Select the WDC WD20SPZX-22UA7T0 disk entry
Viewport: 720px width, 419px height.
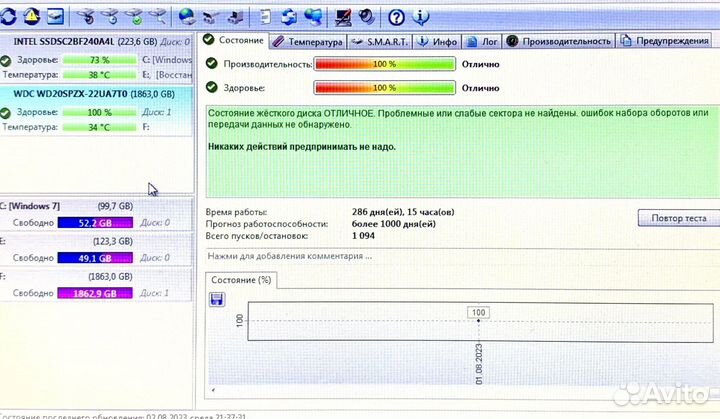coord(96,111)
